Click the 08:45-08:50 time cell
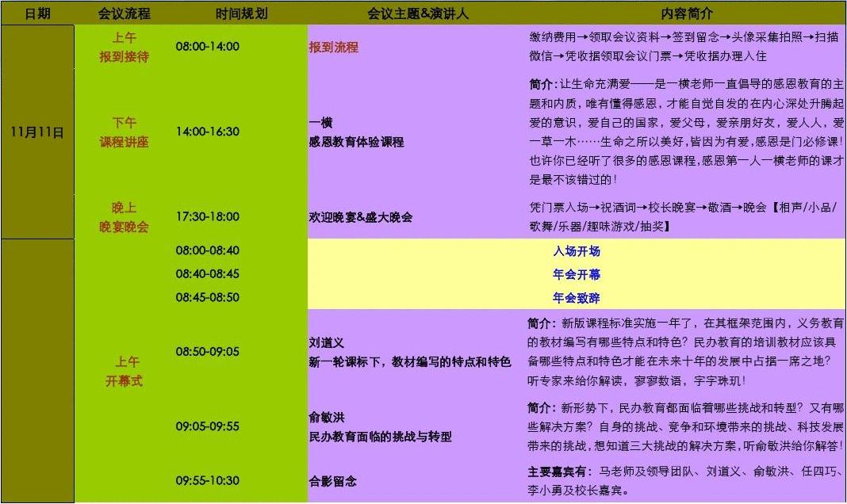Image resolution: width=847 pixels, height=504 pixels. tap(208, 297)
